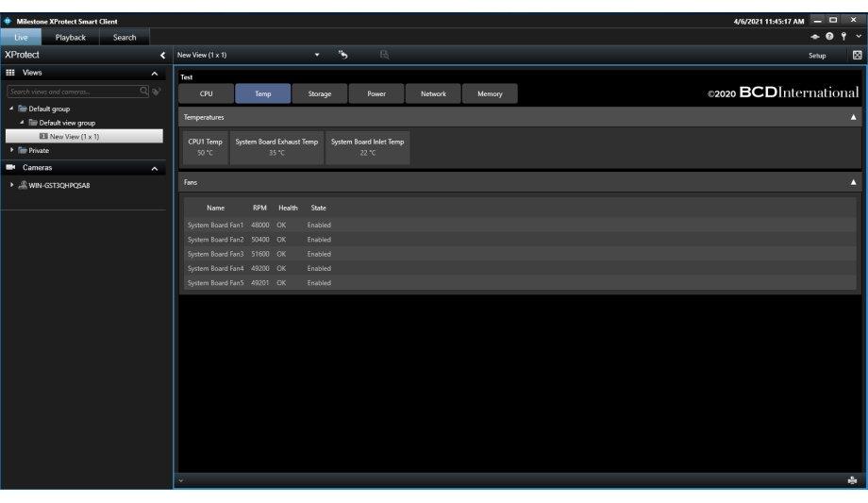Collapse the Views pane
This screenshot has height=503, width=868.
pos(155,74)
